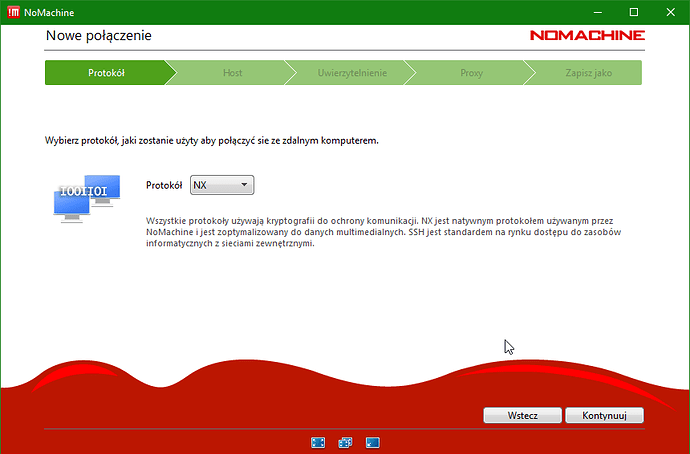The width and height of the screenshot is (690, 454).
Task: Open the Protokół NX dropdown
Action: click(222, 185)
